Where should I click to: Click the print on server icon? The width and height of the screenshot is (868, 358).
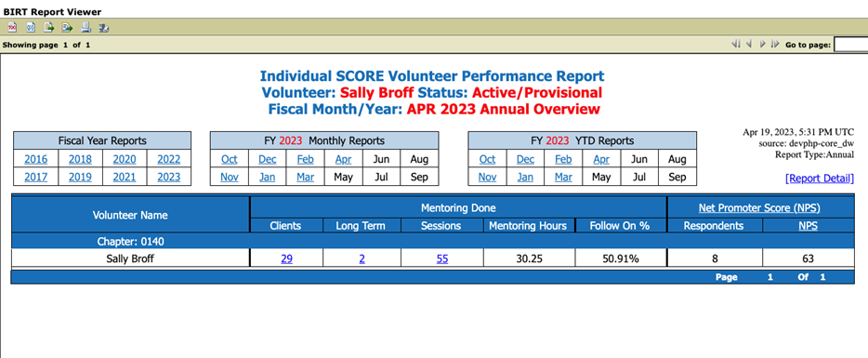pos(103,27)
